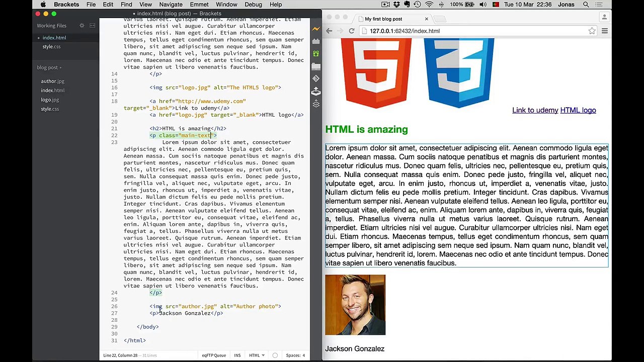Screen dimensions: 644x362
Task: Go back in the Chrome browser
Action: [x=329, y=31]
